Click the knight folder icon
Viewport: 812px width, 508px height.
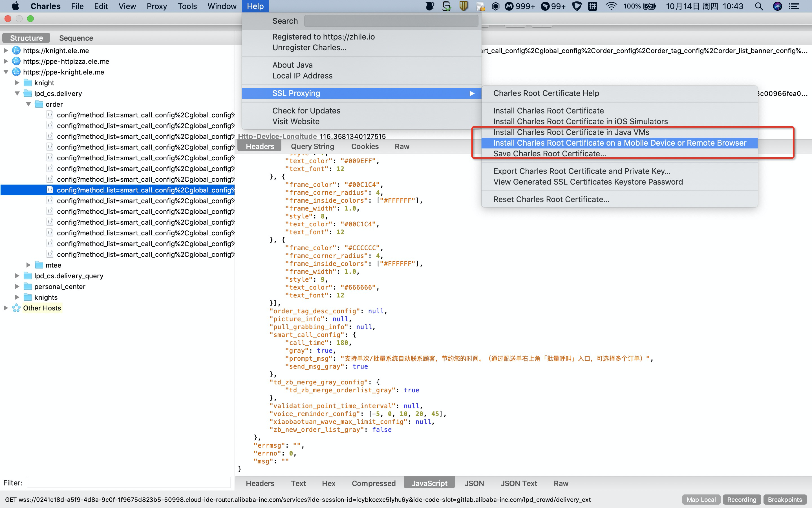coord(28,83)
